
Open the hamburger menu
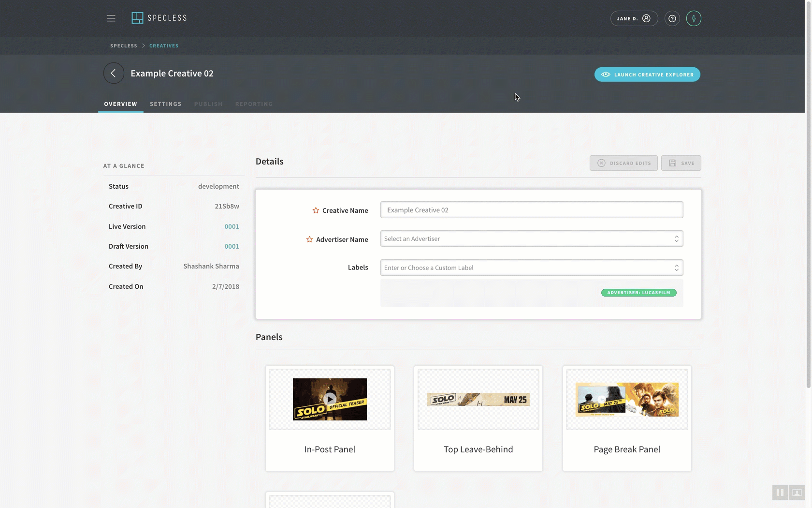[111, 18]
